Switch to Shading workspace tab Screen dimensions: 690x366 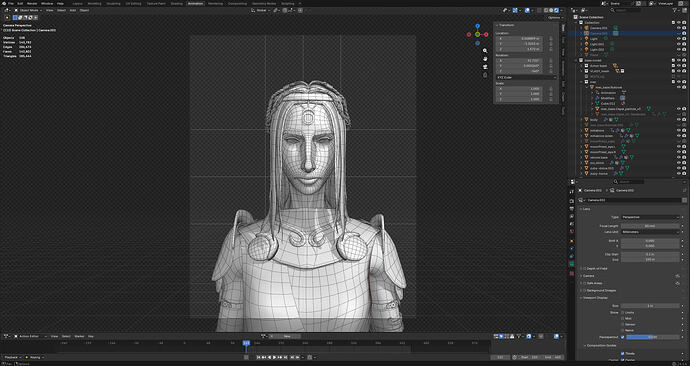coord(176,3)
